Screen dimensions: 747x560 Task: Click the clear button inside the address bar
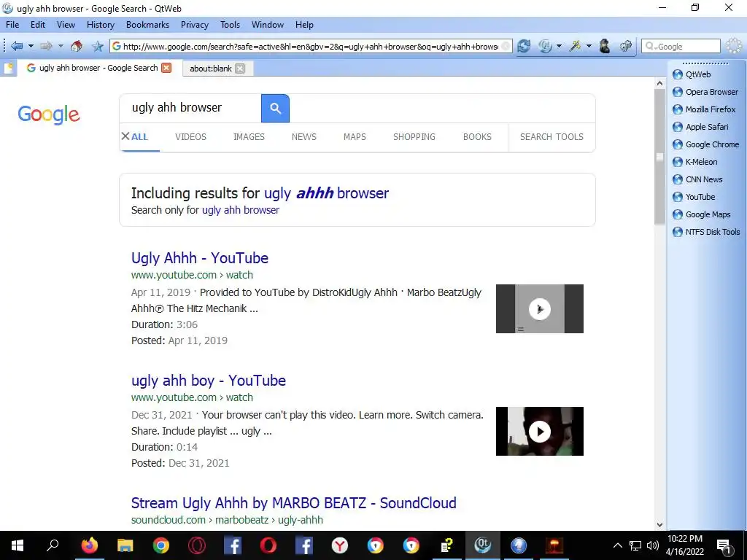pyautogui.click(x=506, y=46)
